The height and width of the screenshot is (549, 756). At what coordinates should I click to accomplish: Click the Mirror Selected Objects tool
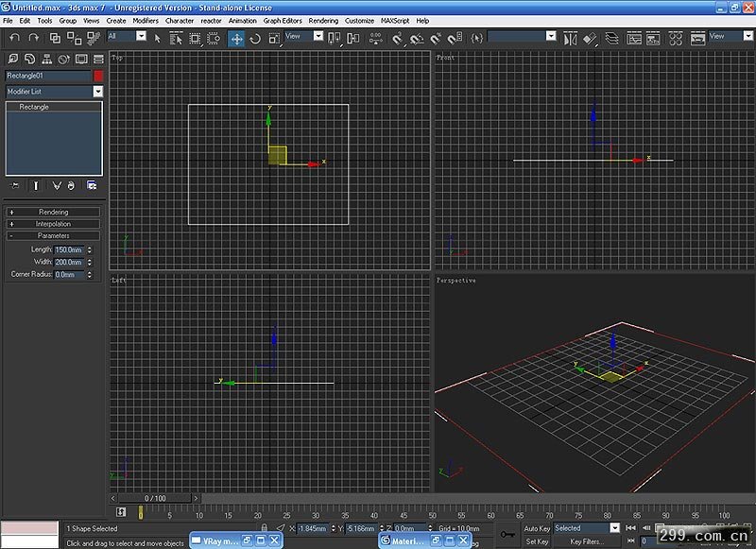570,39
